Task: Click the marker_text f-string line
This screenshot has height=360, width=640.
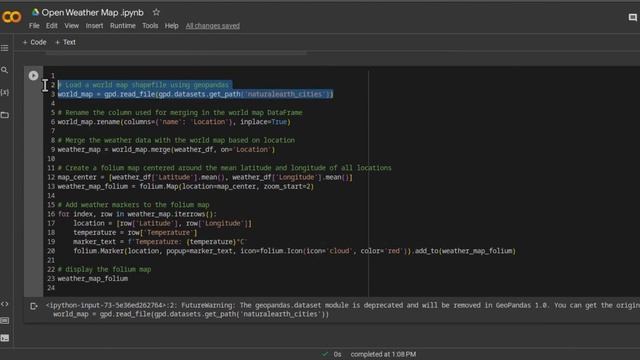Action: click(160, 242)
